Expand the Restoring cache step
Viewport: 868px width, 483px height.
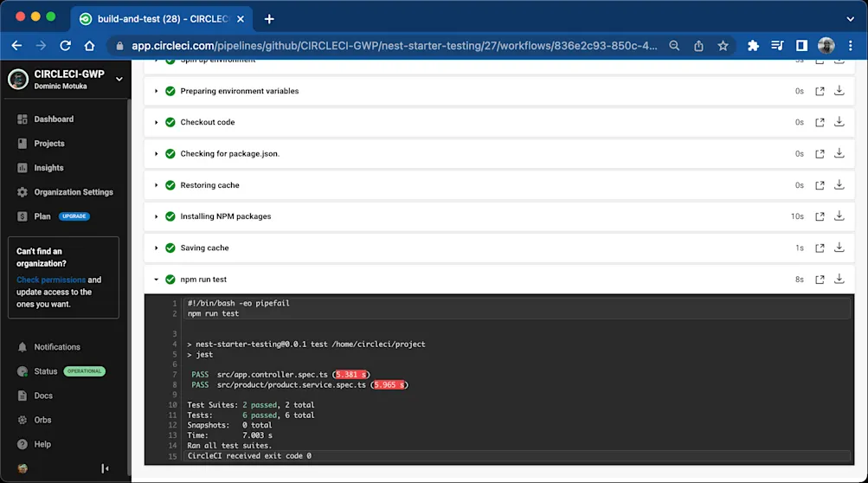click(x=156, y=185)
